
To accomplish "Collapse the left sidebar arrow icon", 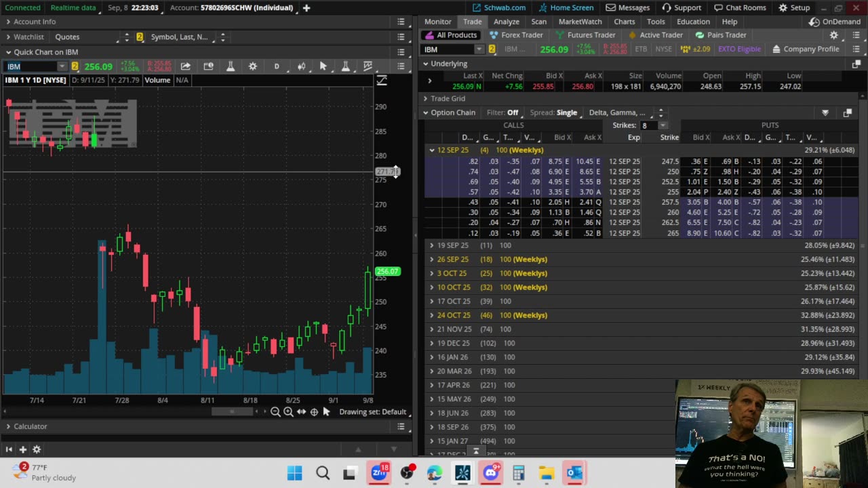I will coord(9,449).
